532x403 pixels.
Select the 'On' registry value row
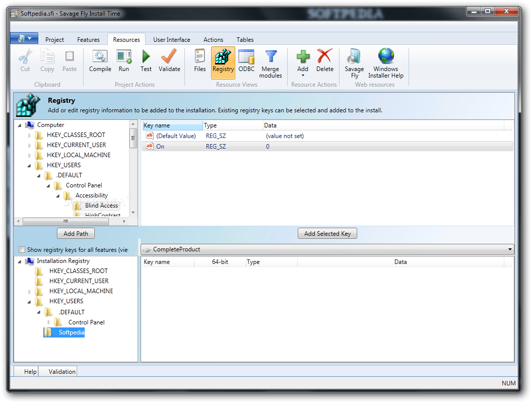pos(327,147)
